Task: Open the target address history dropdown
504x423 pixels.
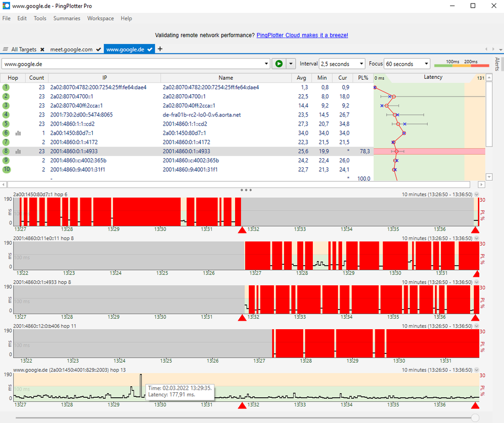Action: point(266,64)
